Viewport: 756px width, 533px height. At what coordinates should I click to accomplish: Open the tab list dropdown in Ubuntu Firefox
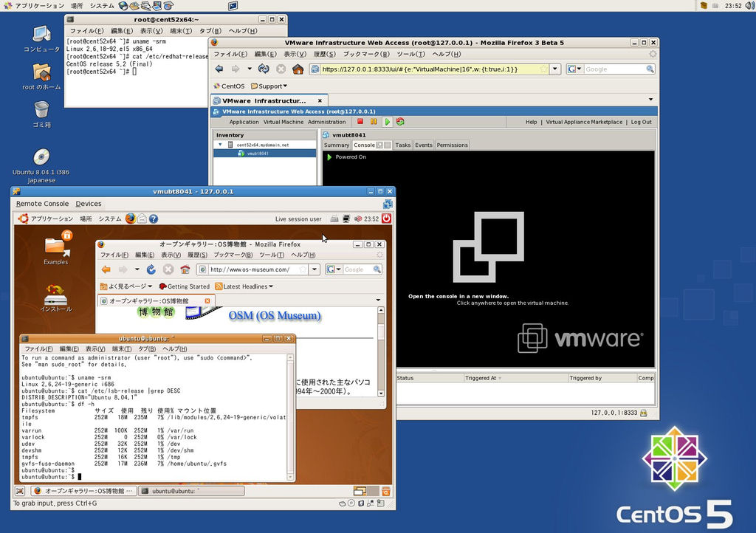378,300
